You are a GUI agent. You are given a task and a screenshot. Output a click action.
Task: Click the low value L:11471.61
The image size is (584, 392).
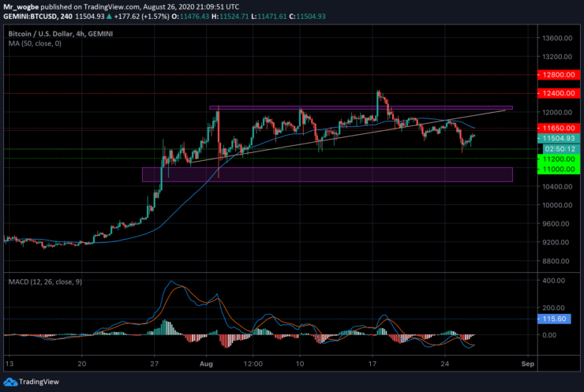[268, 17]
